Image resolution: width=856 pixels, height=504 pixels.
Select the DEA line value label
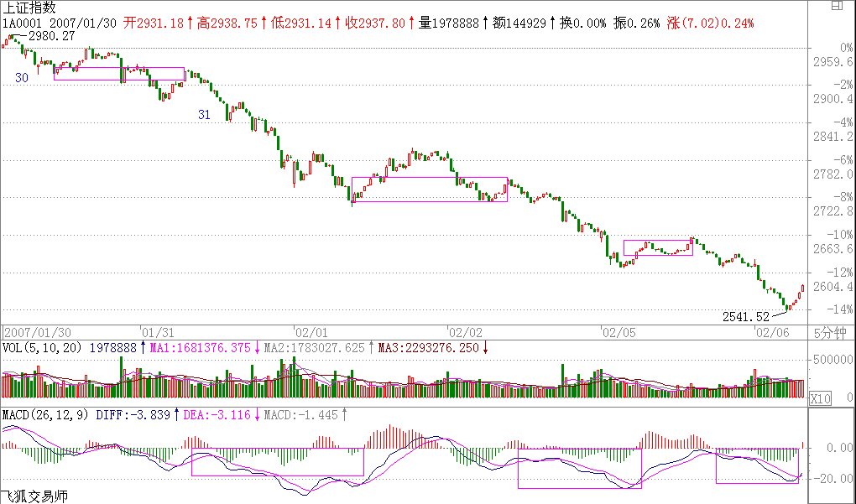coord(217,414)
